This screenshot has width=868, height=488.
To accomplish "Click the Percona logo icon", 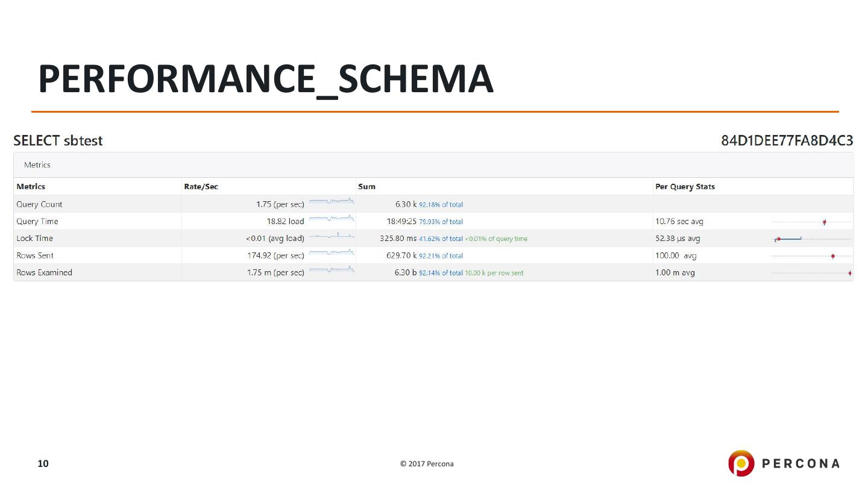I will coord(741,463).
